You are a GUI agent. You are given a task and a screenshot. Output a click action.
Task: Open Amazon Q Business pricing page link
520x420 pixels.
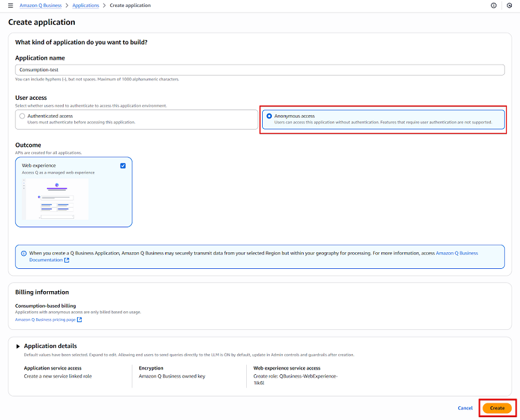45,320
